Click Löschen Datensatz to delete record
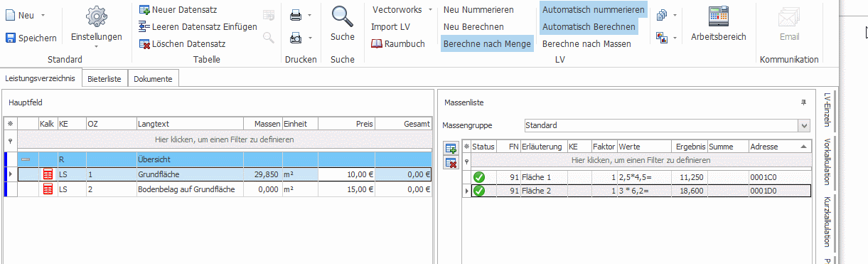This screenshot has height=264, width=868. point(182,43)
